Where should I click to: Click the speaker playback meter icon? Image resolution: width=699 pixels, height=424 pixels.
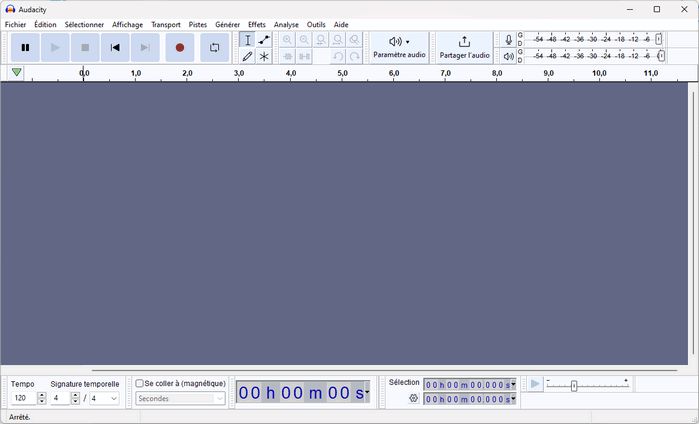click(508, 56)
